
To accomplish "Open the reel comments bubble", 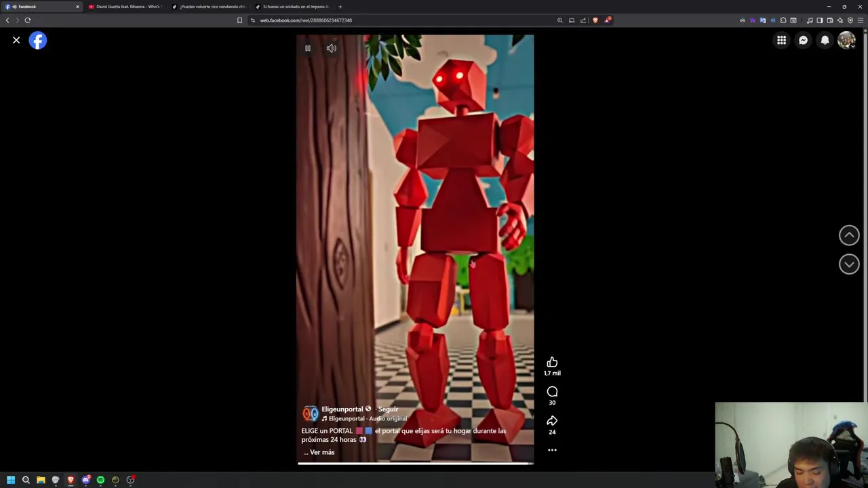I will pyautogui.click(x=552, y=392).
